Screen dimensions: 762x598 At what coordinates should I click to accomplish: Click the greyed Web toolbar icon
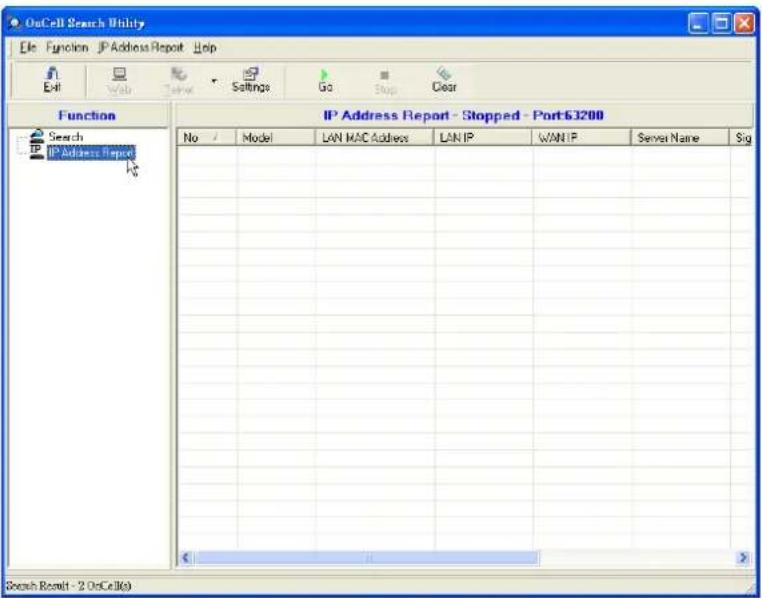[120, 81]
